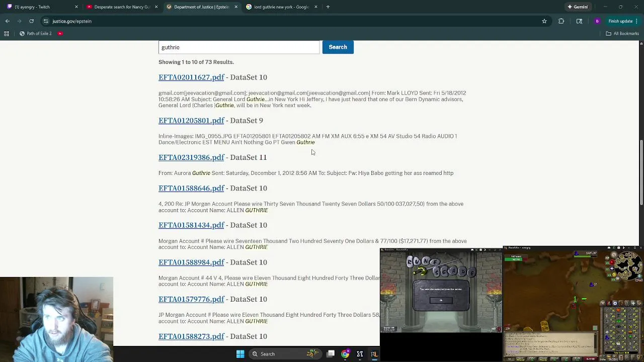Viewport: 644px width, 362px height.
Task: Open EFTA02011627.pdf link
Action: 191,77
